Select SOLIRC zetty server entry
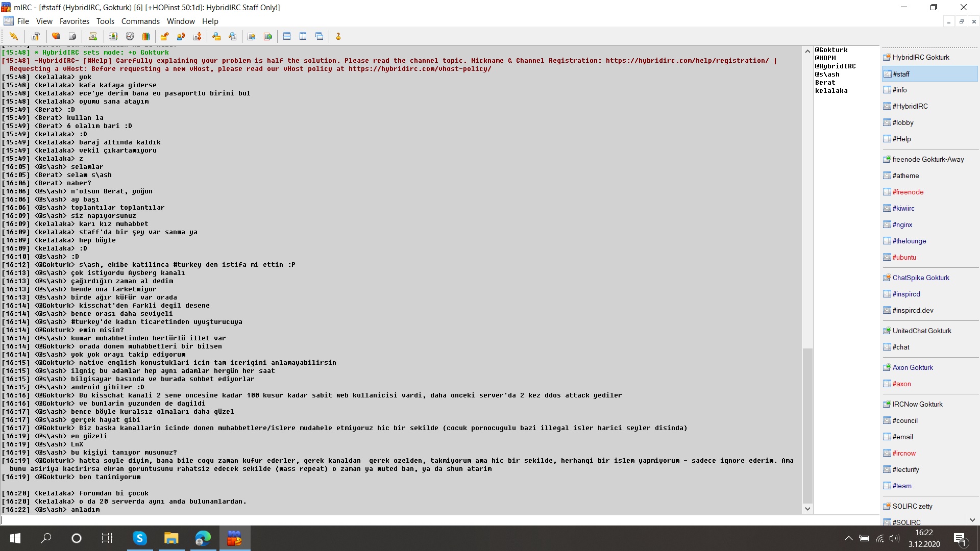Image resolution: width=980 pixels, height=551 pixels. pos(929,506)
